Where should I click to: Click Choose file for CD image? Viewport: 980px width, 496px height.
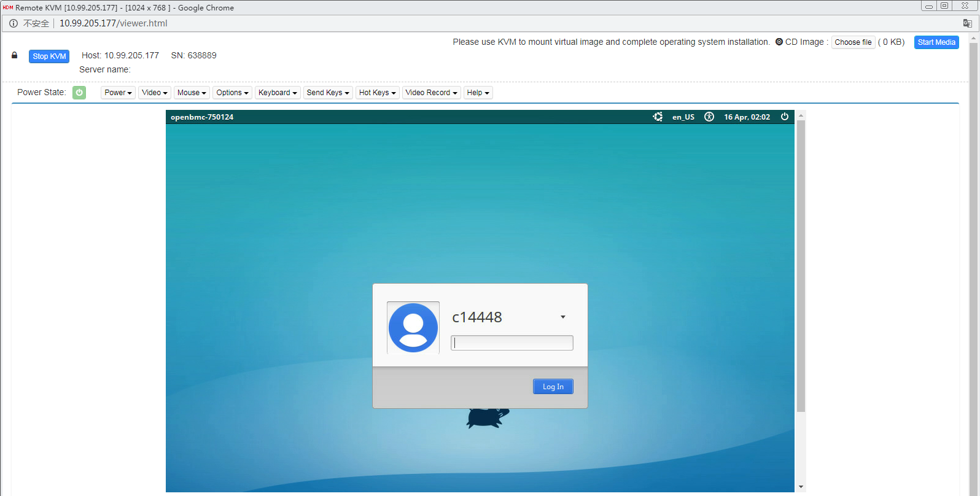tap(853, 42)
